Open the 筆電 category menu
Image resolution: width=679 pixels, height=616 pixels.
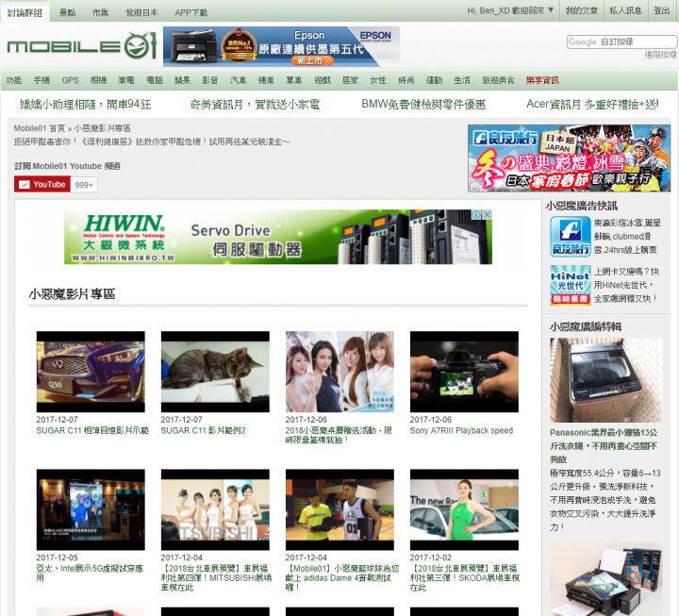click(x=126, y=80)
